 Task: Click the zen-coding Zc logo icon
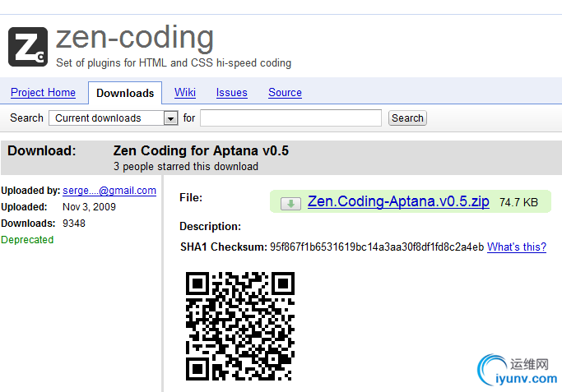28,47
